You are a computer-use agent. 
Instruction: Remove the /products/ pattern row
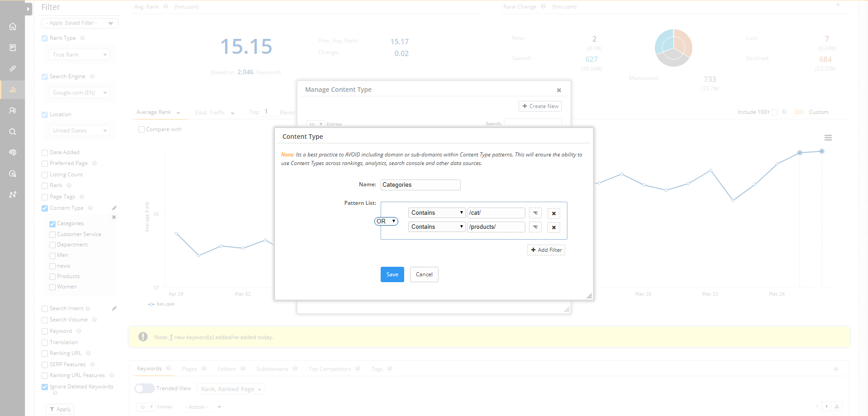coord(554,227)
